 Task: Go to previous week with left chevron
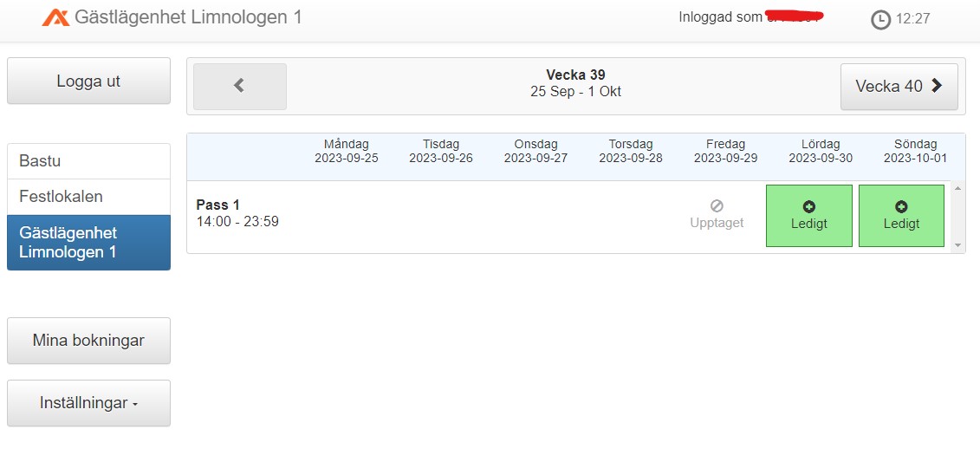click(240, 87)
